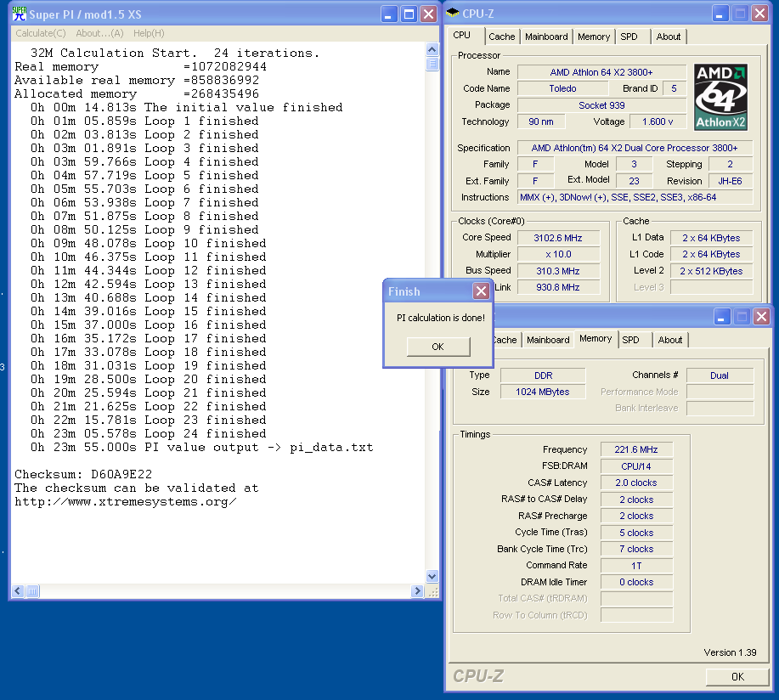The width and height of the screenshot is (779, 700).
Task: Click the CPU-Z title bar icon
Action: click(452, 14)
